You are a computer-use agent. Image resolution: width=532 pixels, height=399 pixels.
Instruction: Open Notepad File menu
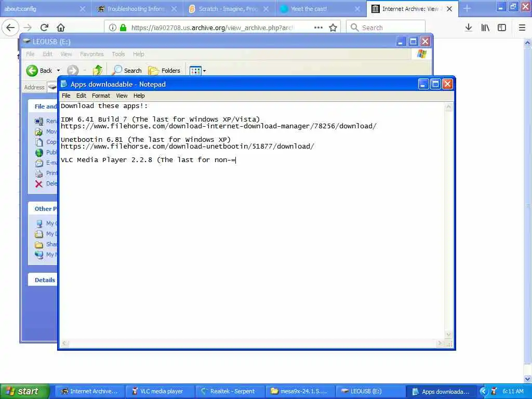click(x=66, y=96)
